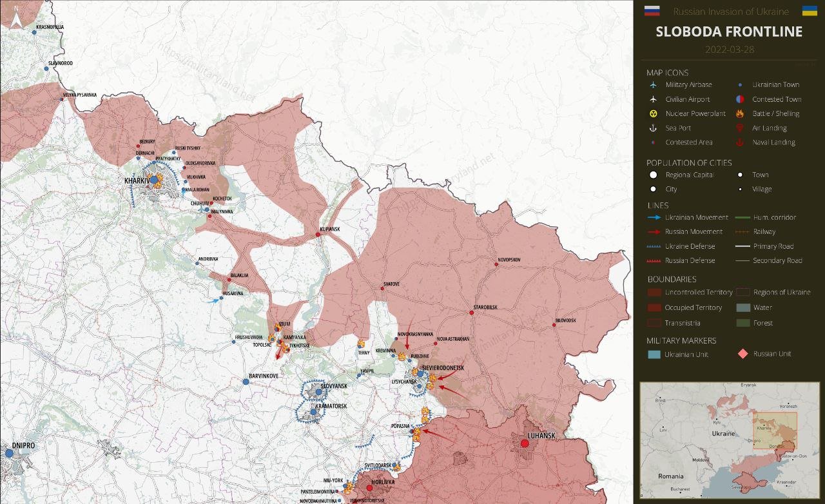Click the Dnipro city marker

coord(9,453)
